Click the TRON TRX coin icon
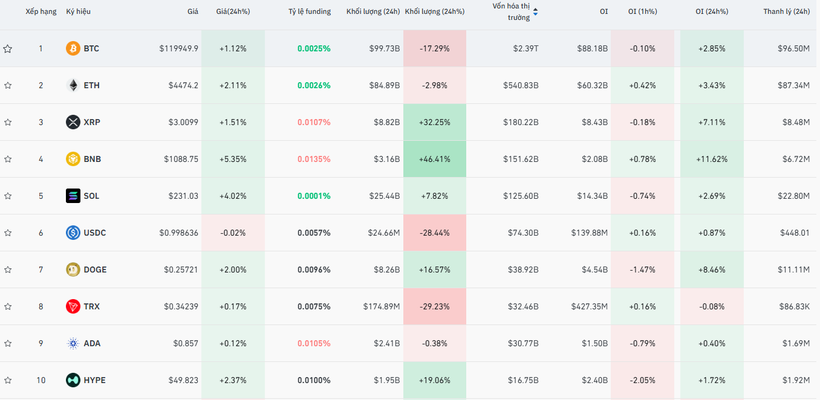 [x=72, y=306]
